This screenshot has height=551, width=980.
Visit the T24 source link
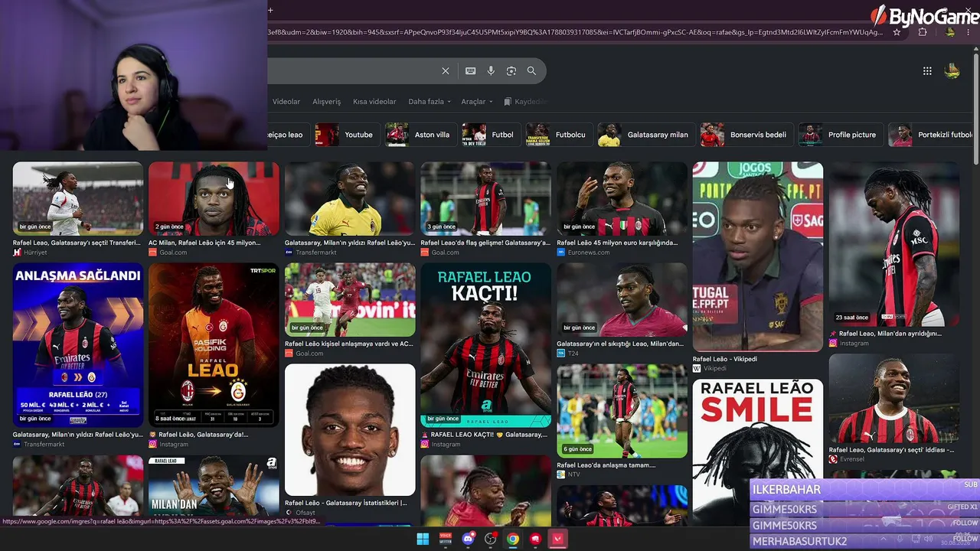coord(567,354)
